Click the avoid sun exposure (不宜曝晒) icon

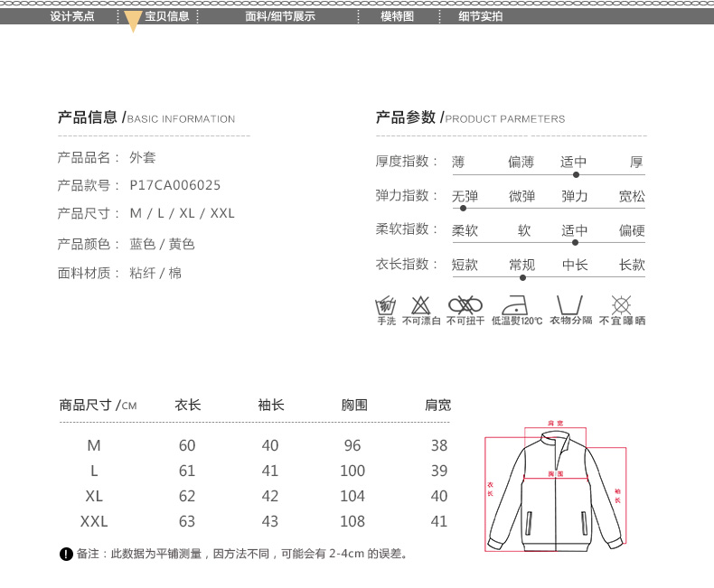[621, 304]
